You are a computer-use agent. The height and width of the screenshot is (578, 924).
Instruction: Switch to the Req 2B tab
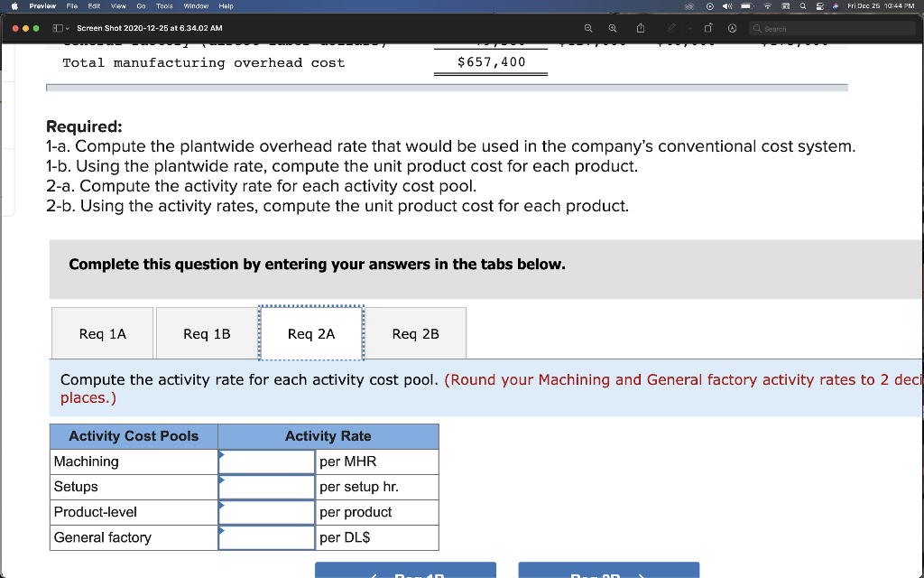(415, 333)
